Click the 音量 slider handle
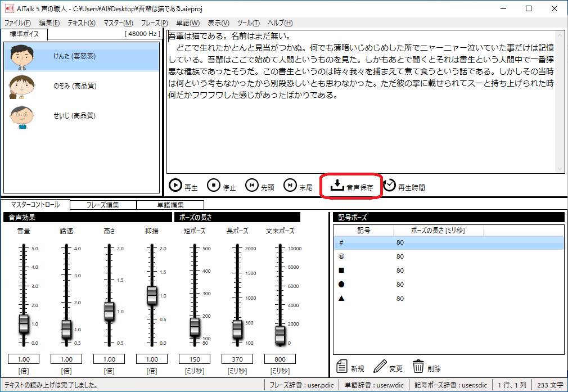 (24, 324)
